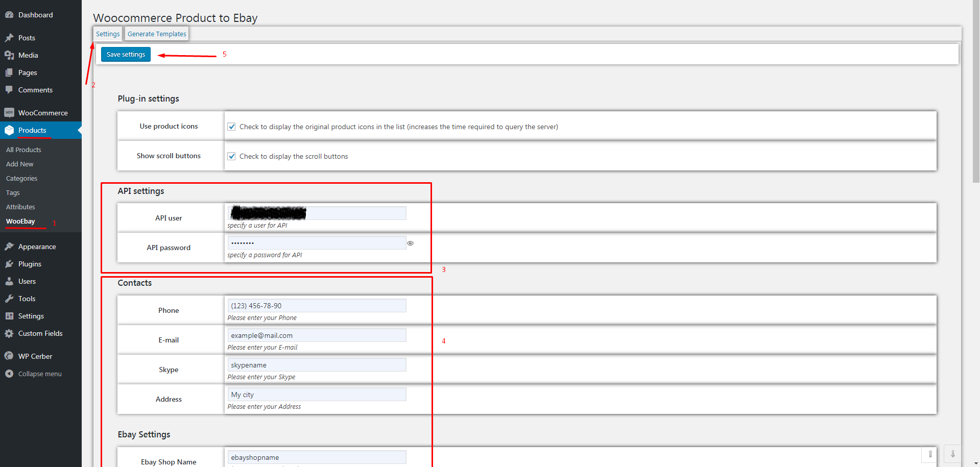
Task: Go to the Posts menu link
Action: click(27, 38)
